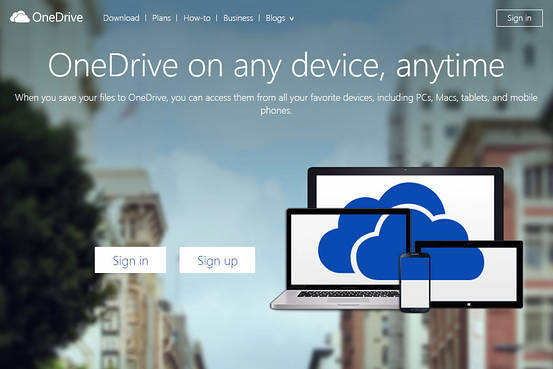Viewport: 553px width, 369px height.
Task: Expand the Blogs dropdown chevron arrow
Action: coord(292,19)
